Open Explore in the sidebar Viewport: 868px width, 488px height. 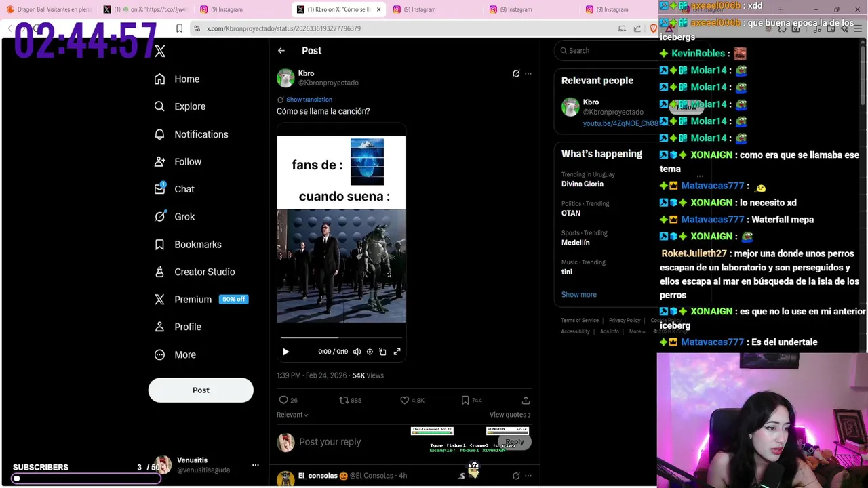pyautogui.click(x=180, y=106)
